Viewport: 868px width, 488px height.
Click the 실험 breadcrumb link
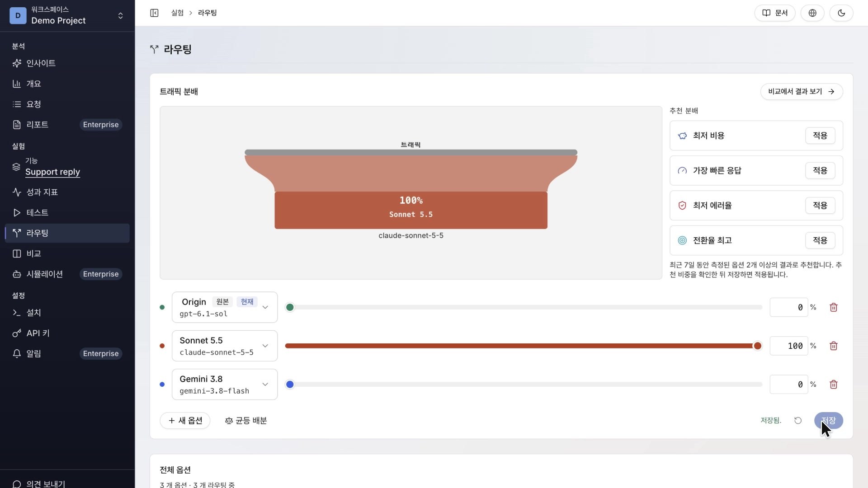click(177, 13)
